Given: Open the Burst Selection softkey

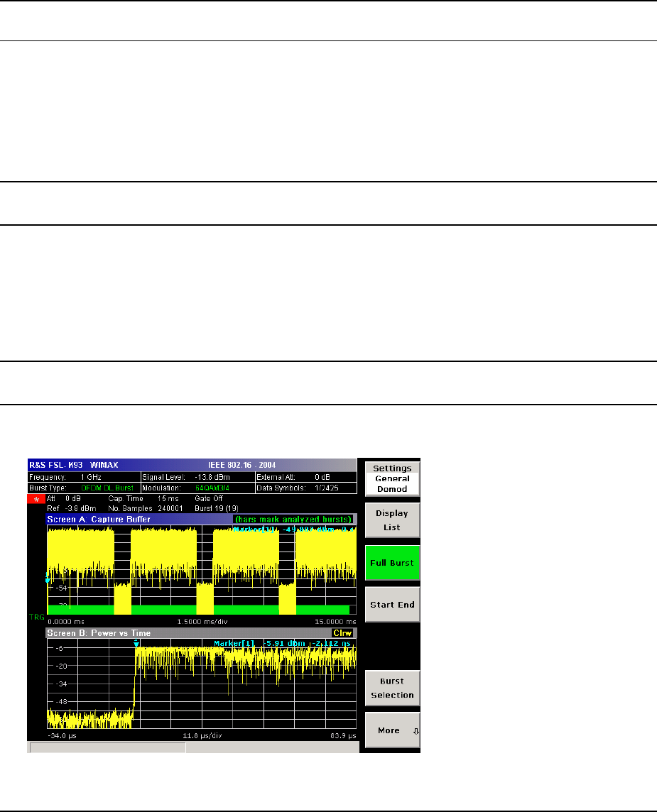Looking at the screenshot, I should click(x=392, y=688).
